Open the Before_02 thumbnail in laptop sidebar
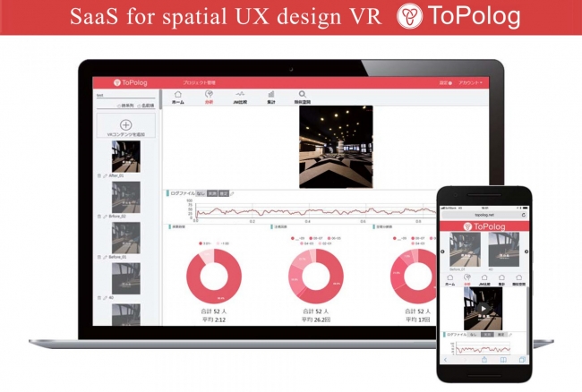582x392 pixels. coord(126,197)
